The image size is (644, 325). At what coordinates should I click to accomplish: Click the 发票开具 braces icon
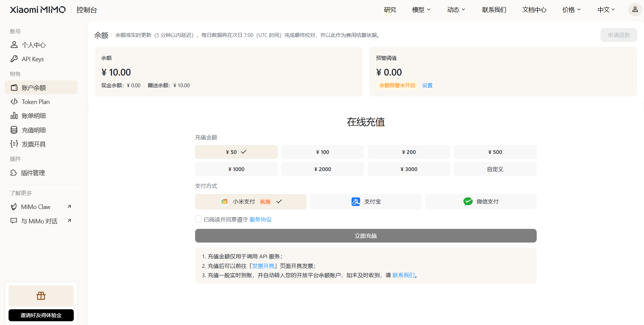[x=14, y=144]
